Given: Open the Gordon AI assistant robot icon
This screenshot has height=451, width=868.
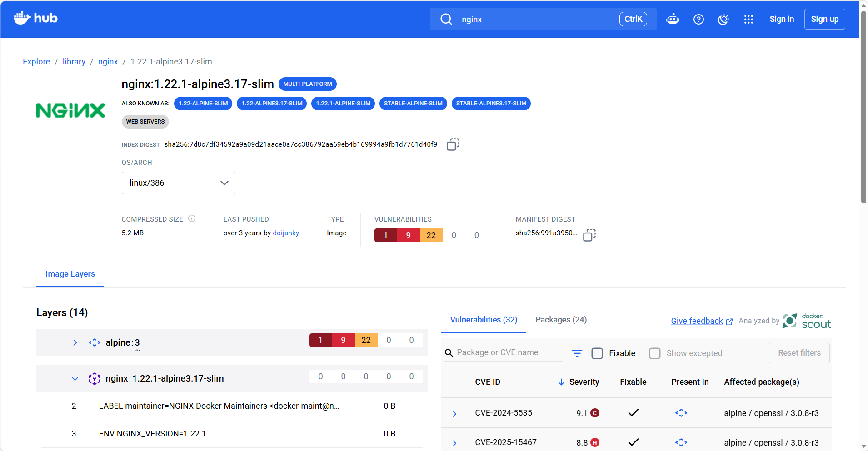Looking at the screenshot, I should (673, 19).
